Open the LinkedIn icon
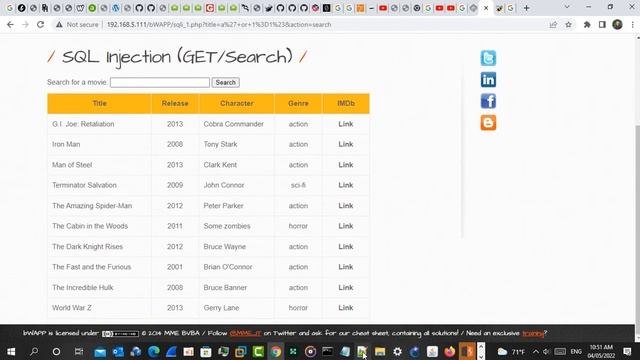This screenshot has height=360, width=640. 488,80
